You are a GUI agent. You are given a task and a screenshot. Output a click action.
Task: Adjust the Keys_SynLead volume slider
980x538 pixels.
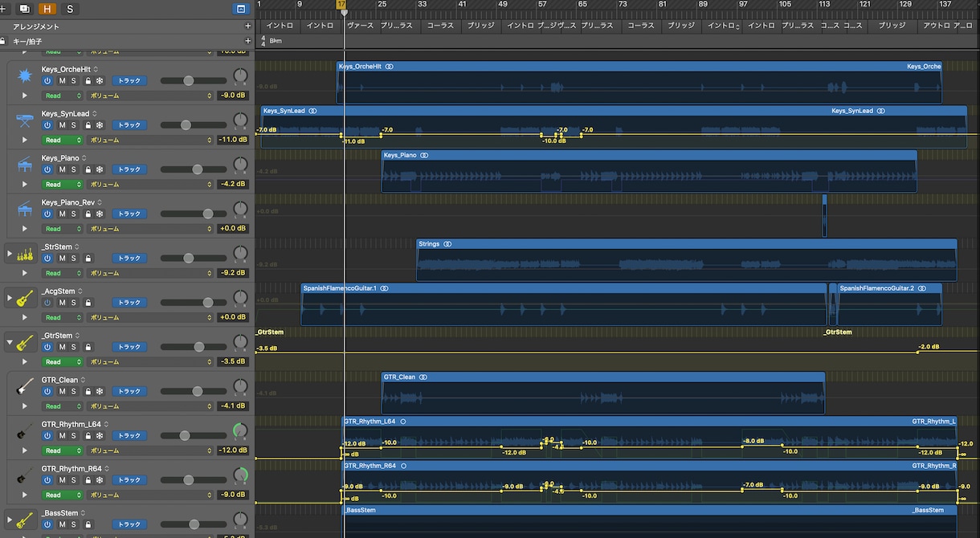[x=193, y=125]
